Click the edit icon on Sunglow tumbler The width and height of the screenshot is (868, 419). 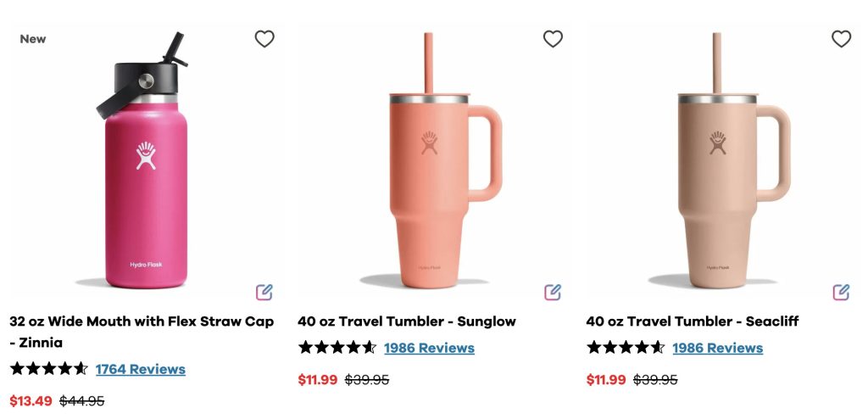tap(553, 293)
